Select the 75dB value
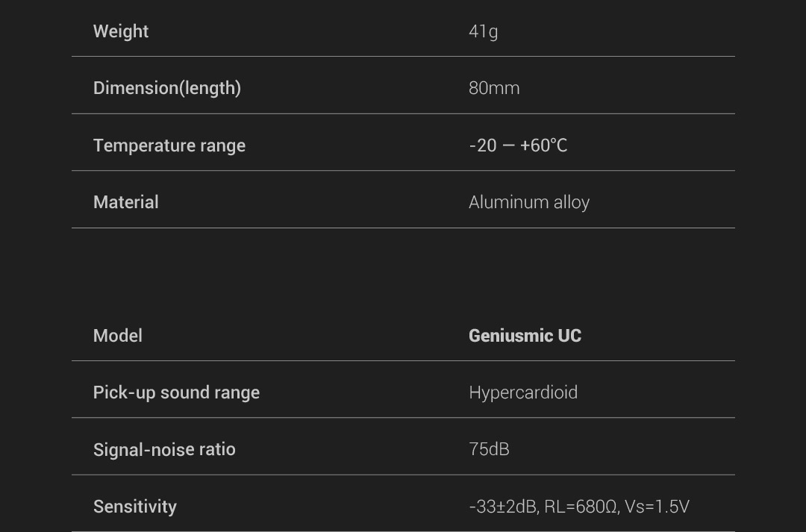 489,449
